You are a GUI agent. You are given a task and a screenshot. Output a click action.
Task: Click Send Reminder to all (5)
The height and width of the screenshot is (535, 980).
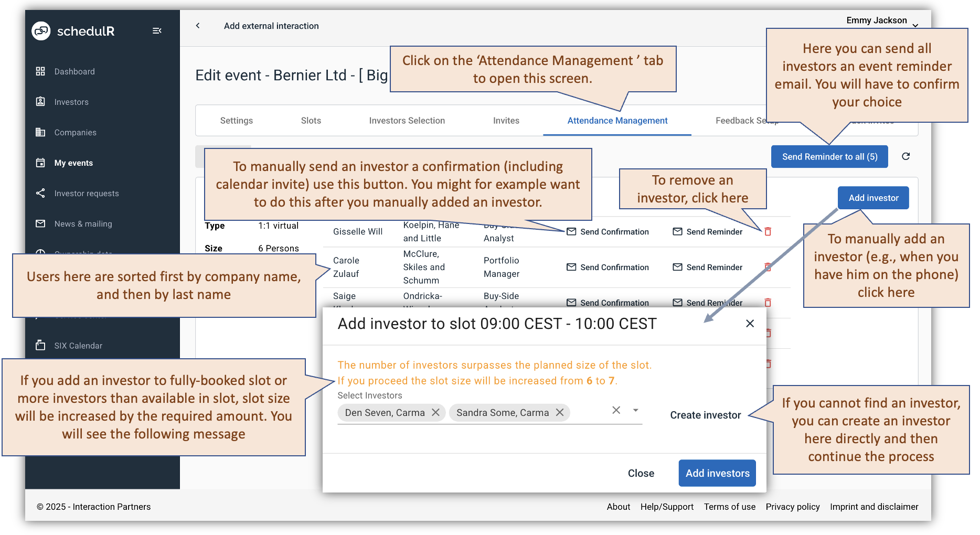[x=829, y=156]
